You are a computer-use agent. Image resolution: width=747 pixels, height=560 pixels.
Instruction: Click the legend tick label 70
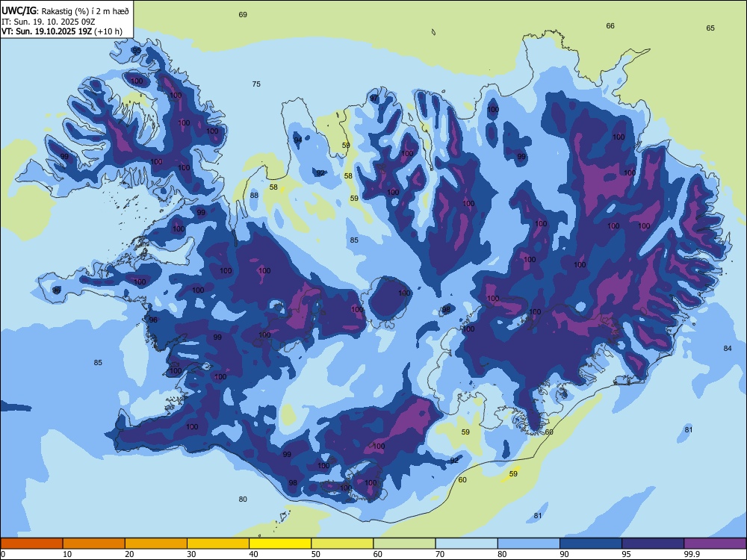[x=440, y=554]
